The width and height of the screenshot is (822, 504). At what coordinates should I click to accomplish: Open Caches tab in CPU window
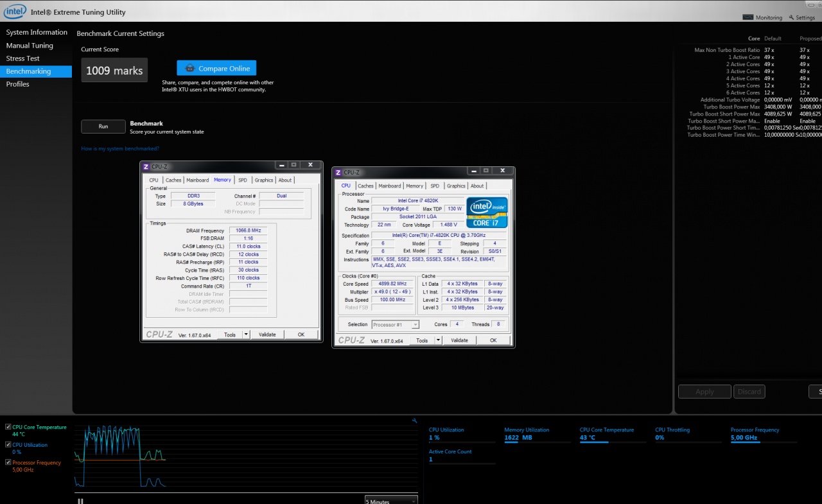[x=365, y=186]
